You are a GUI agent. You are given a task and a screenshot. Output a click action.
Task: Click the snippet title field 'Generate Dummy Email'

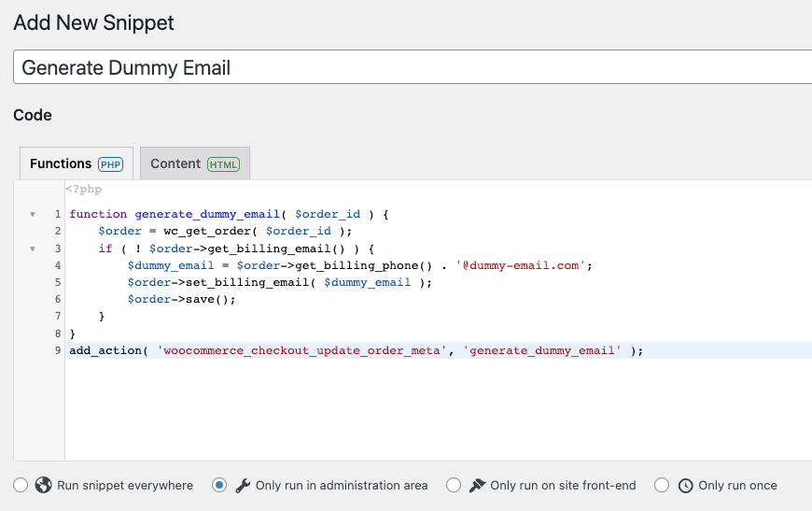point(411,68)
